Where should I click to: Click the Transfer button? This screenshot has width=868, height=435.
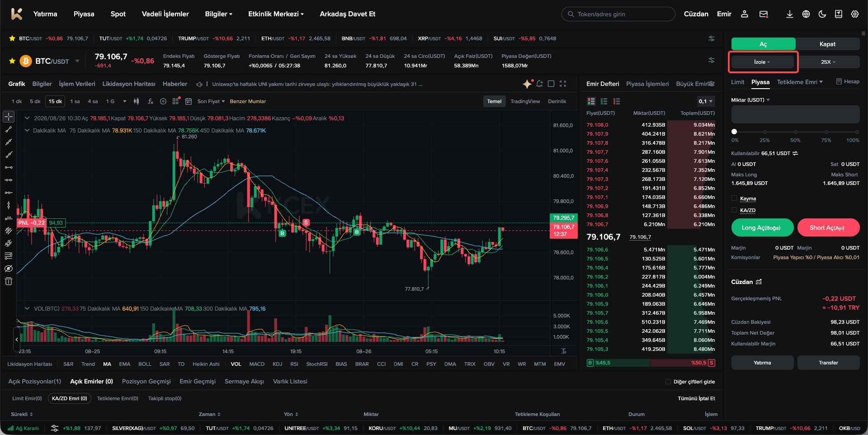828,363
